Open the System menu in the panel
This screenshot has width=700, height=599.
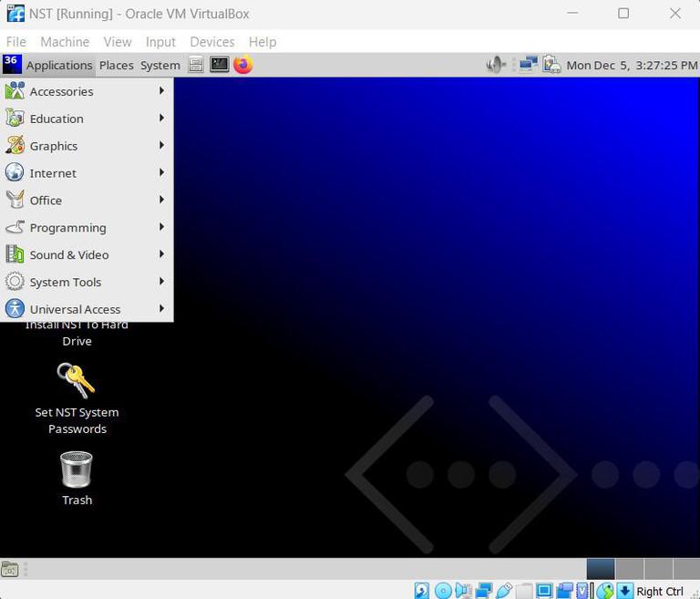[160, 66]
